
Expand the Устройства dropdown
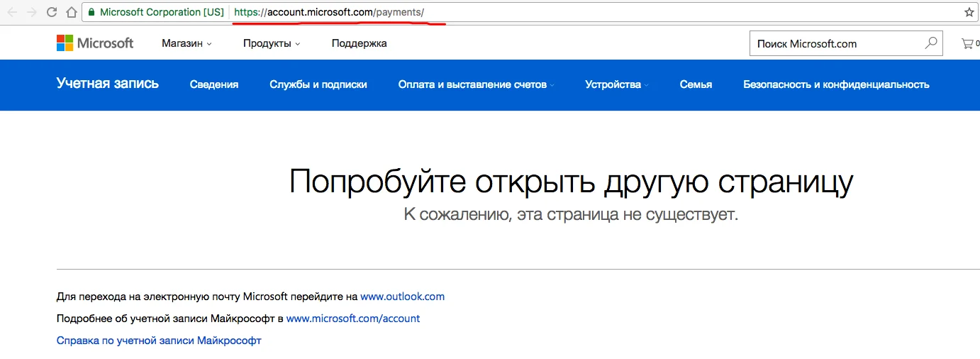(x=617, y=84)
